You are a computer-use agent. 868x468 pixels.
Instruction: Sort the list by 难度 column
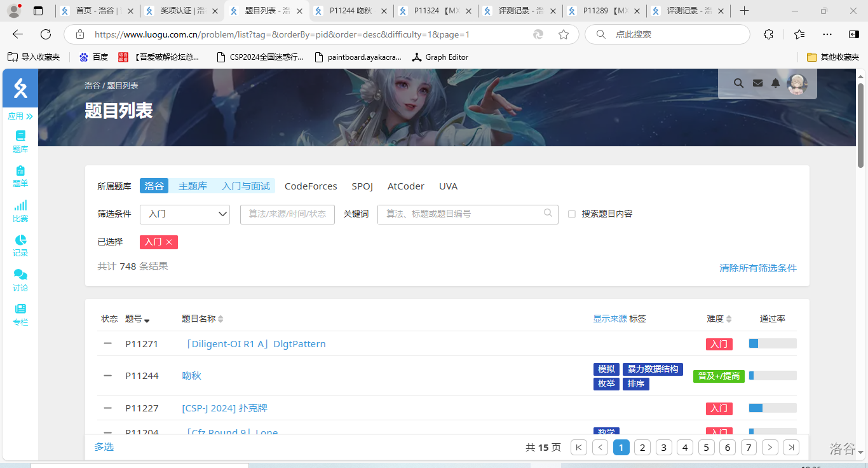(x=719, y=319)
